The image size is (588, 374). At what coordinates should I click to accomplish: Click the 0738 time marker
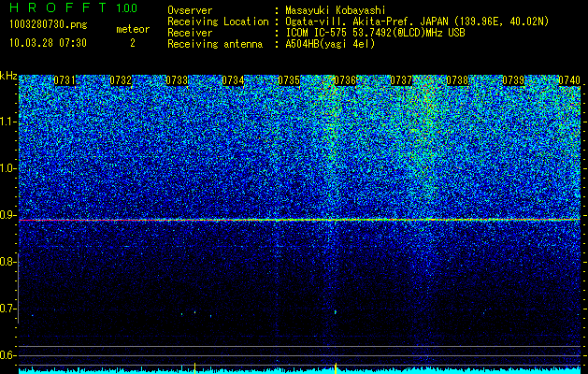[x=457, y=80]
